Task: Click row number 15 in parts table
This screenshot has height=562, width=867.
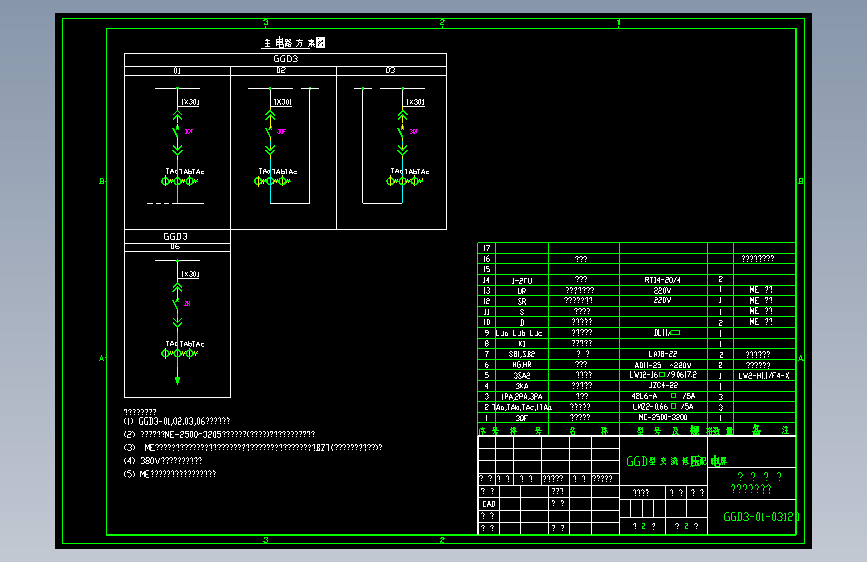Action: click(x=487, y=269)
